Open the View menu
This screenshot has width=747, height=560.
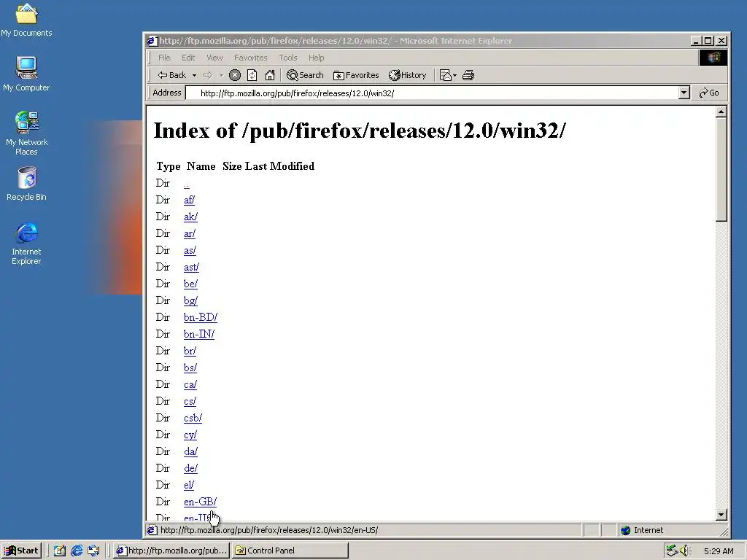pyautogui.click(x=214, y=58)
